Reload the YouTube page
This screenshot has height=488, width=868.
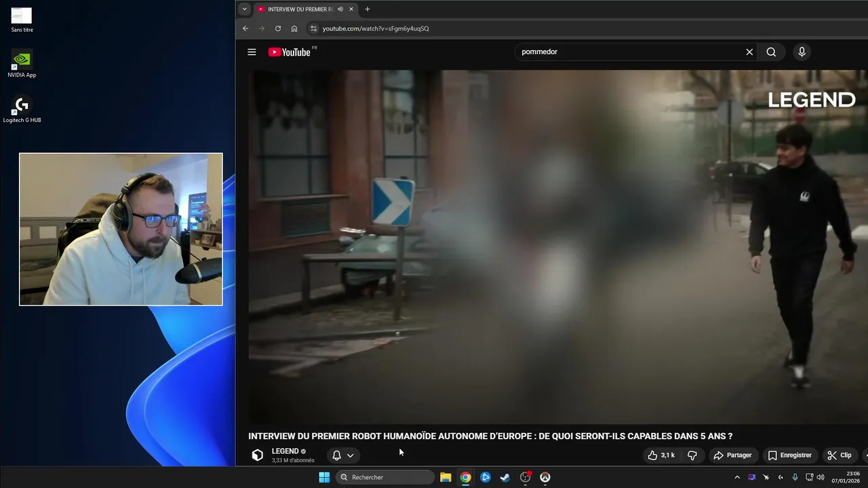[x=278, y=28]
